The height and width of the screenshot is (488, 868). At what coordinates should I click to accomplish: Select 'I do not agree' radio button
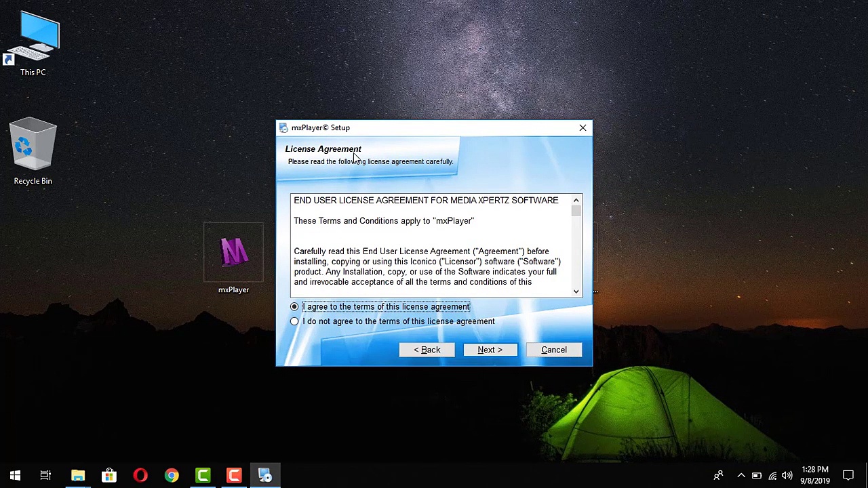294,321
